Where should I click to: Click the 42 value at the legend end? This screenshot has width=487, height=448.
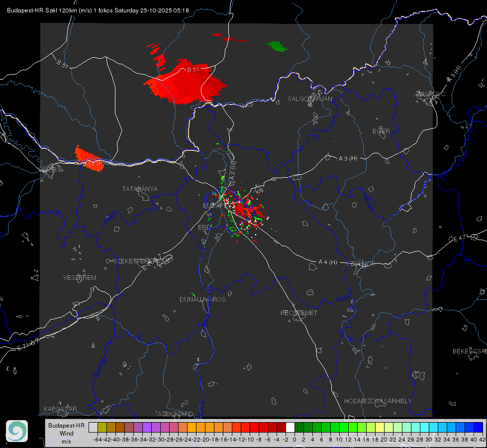482,440
